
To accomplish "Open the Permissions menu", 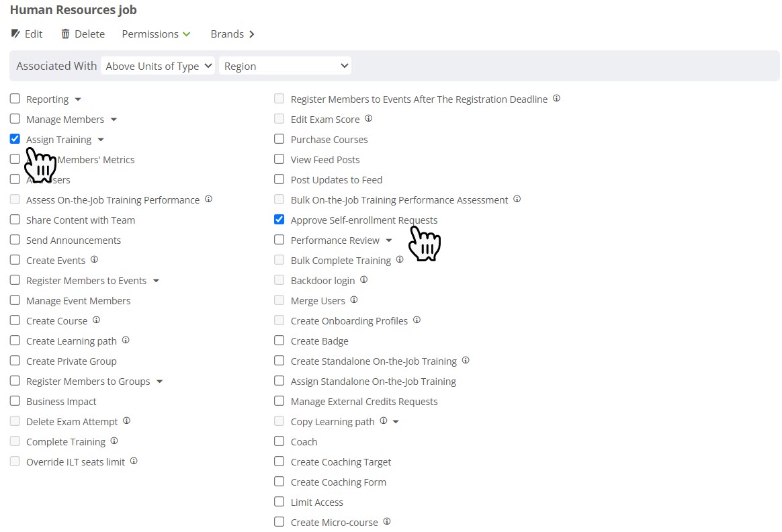I will click(156, 34).
